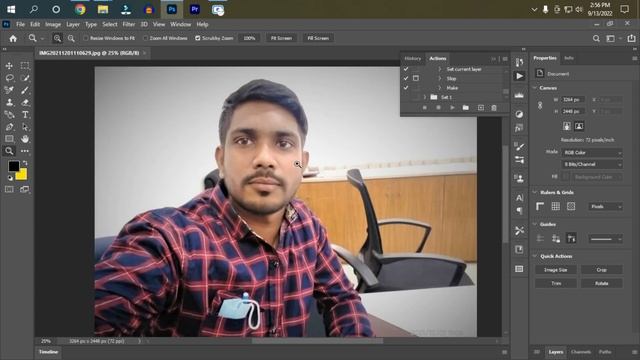Select the Rectangle shape tool
Image resolution: width=640 pixels, height=360 pixels.
pyautogui.click(x=9, y=139)
